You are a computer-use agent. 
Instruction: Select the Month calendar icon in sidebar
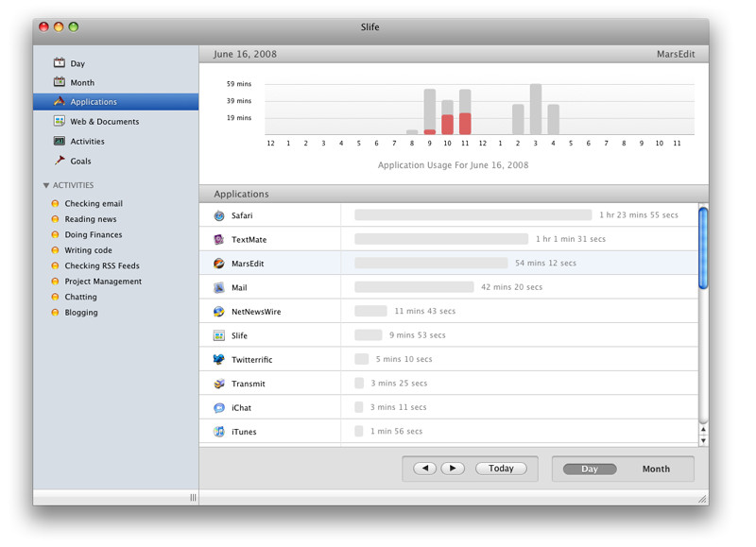pyautogui.click(x=60, y=82)
